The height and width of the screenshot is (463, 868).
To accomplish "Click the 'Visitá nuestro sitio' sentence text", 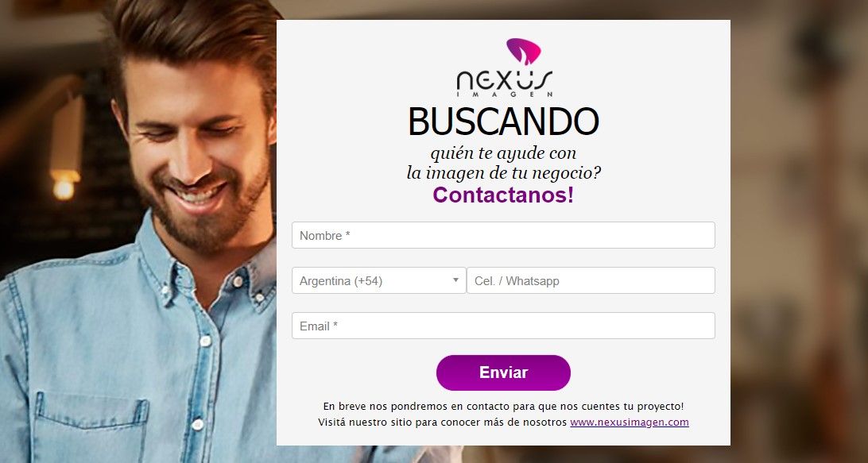I will (443, 422).
